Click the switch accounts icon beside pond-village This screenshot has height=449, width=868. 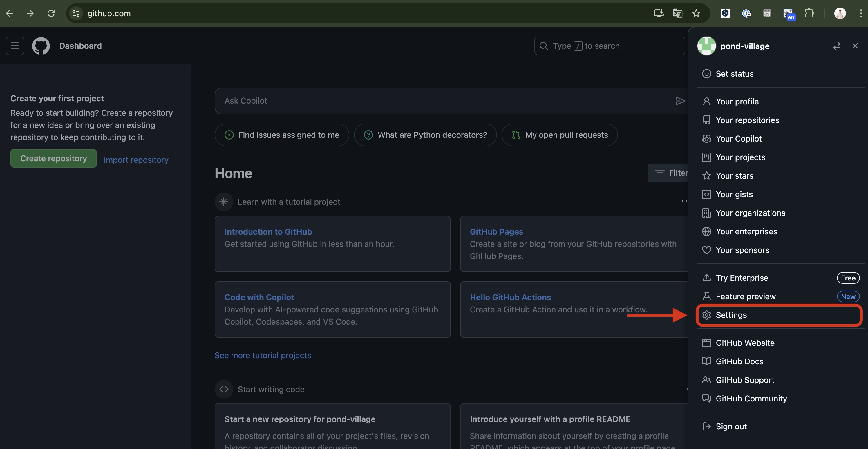837,46
